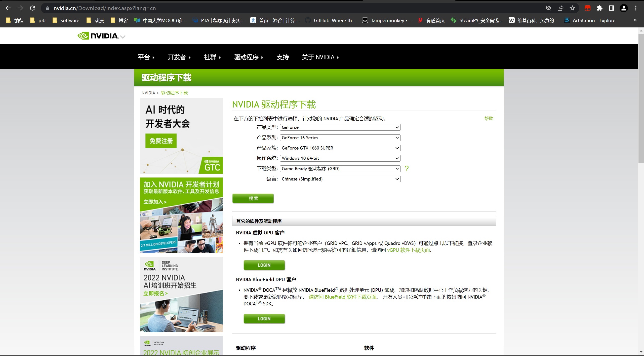Click the 帮助 link

(489, 118)
